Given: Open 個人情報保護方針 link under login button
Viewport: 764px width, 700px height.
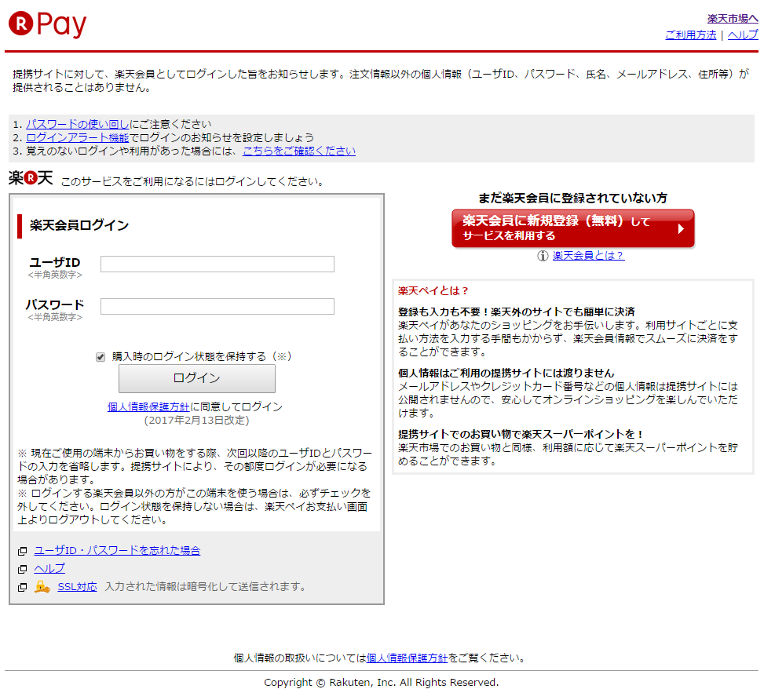Looking at the screenshot, I should click(148, 407).
